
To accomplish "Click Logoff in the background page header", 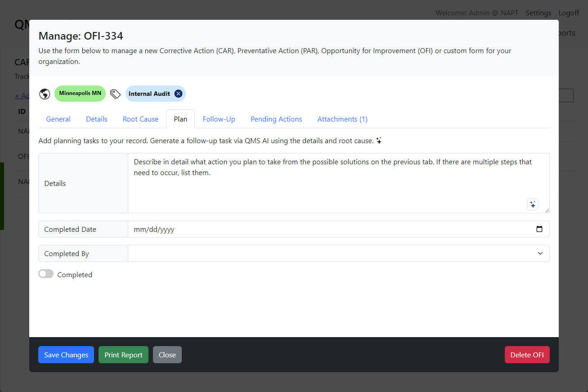I will pos(569,13).
